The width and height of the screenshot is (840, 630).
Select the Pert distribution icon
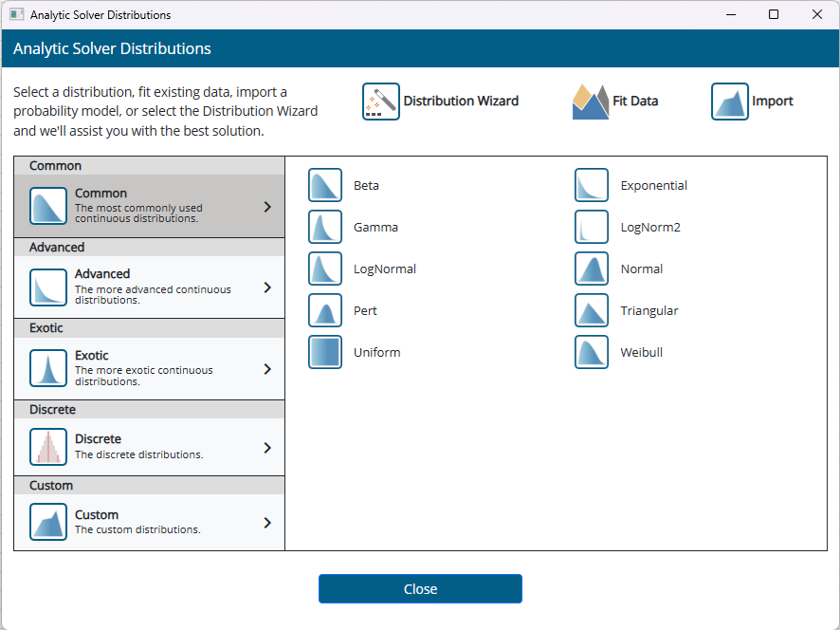[x=324, y=310]
